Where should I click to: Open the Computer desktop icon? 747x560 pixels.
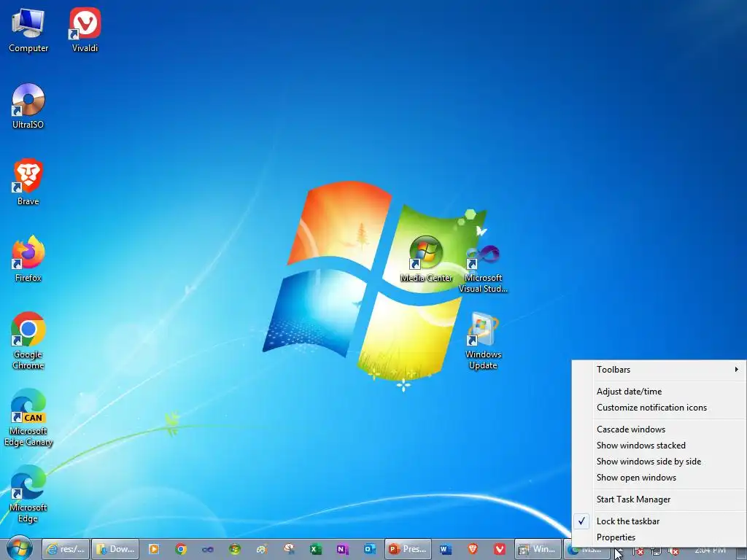pyautogui.click(x=28, y=31)
